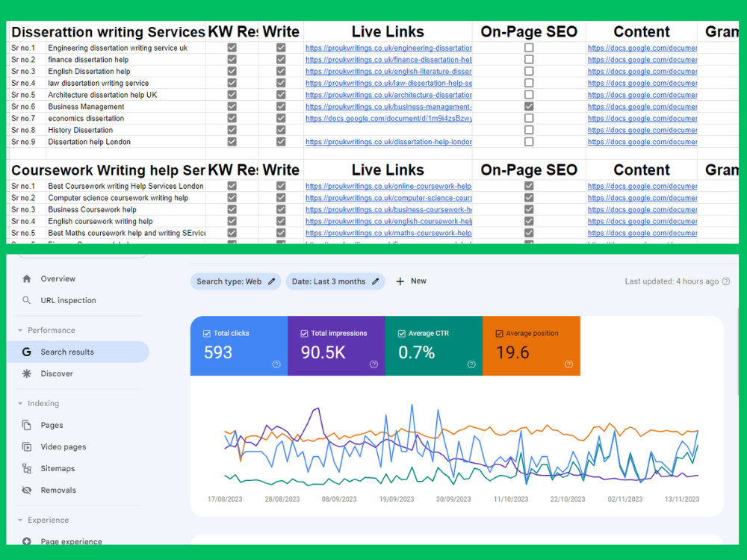Click 'Coursework Writing help Ser' header cell
The height and width of the screenshot is (560, 747).
pyautogui.click(x=108, y=169)
